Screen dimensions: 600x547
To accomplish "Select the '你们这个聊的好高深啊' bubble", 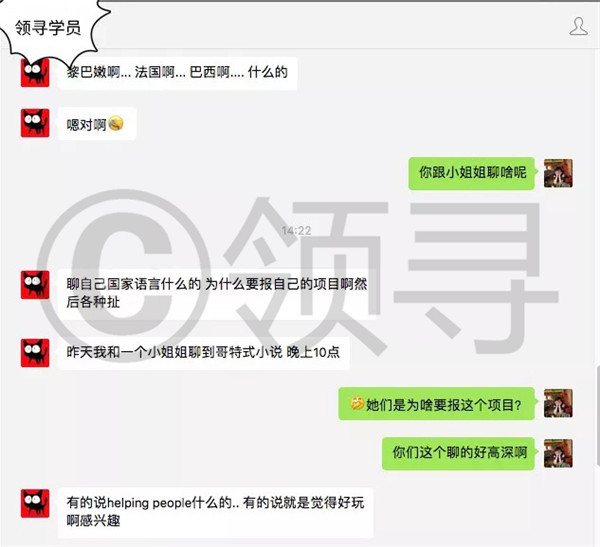I will point(458,453).
